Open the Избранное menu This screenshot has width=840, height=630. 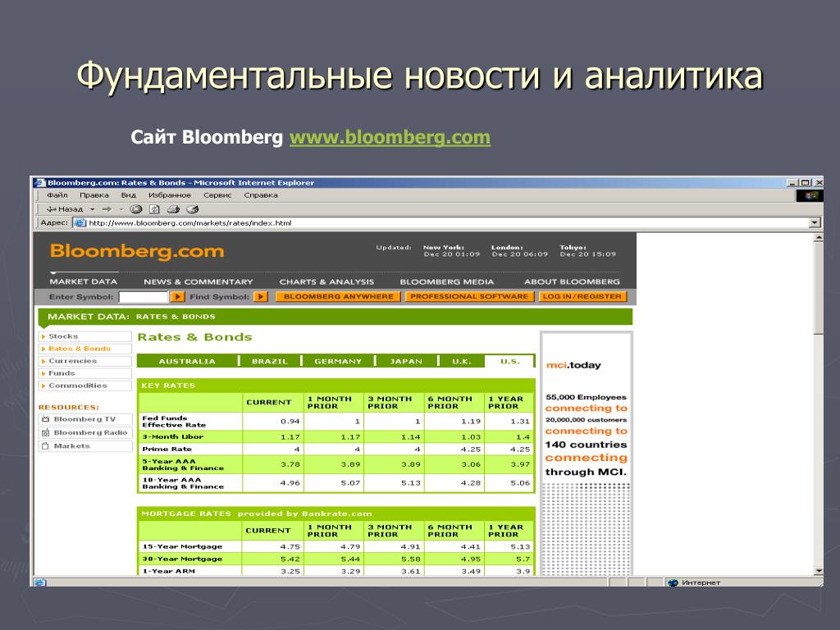coord(169,195)
